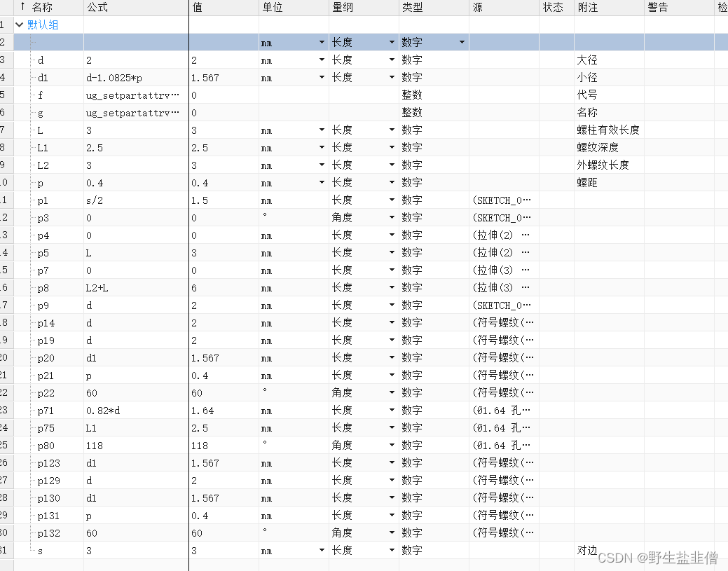The image size is (728, 571).
Task: Click the note '螺柱有效长度'
Action: [608, 130]
